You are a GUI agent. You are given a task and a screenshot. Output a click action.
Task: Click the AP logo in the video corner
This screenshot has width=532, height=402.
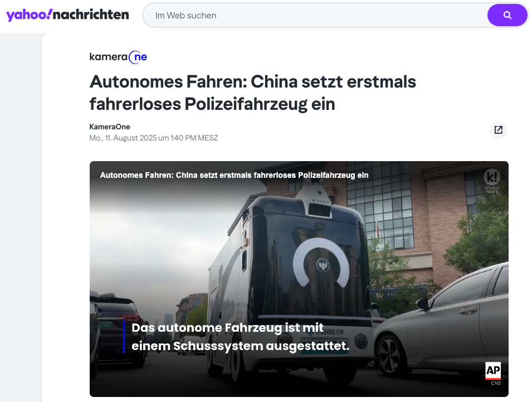[x=493, y=370]
